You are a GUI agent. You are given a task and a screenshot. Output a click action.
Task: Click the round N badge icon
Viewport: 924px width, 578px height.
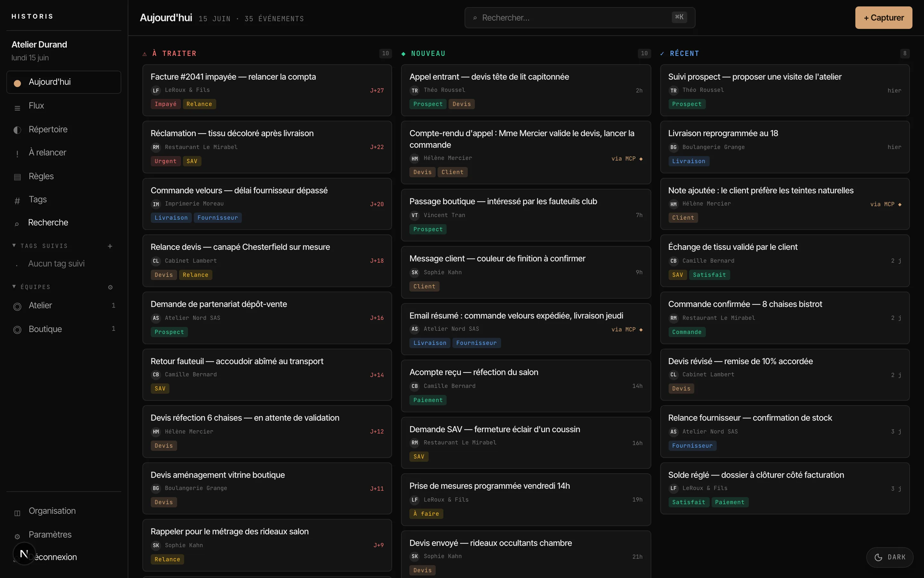click(x=24, y=553)
